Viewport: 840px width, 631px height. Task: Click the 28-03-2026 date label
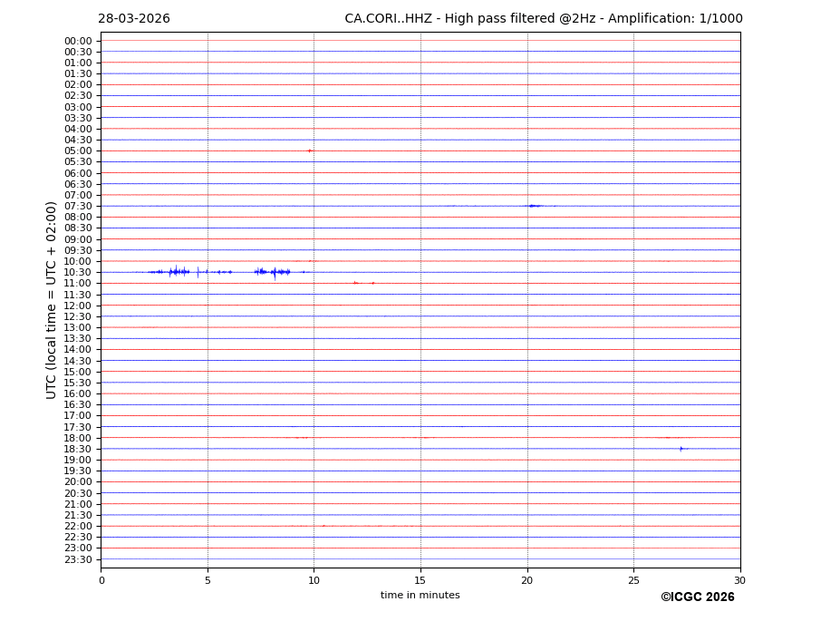pos(134,19)
